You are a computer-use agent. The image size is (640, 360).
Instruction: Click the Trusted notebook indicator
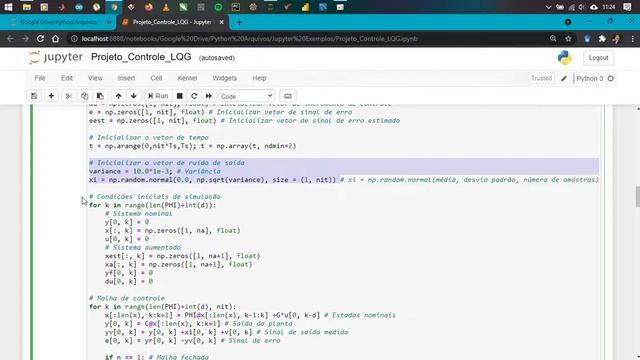pyautogui.click(x=541, y=78)
